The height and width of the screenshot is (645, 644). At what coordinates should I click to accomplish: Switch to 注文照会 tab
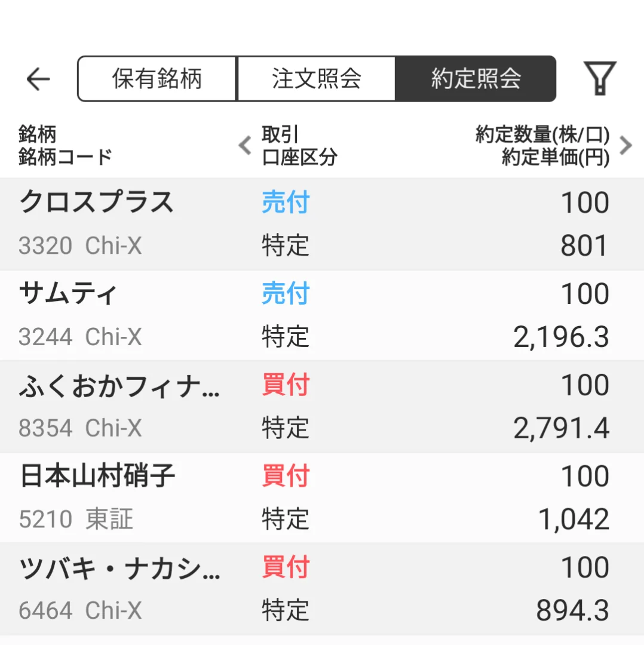tap(317, 79)
